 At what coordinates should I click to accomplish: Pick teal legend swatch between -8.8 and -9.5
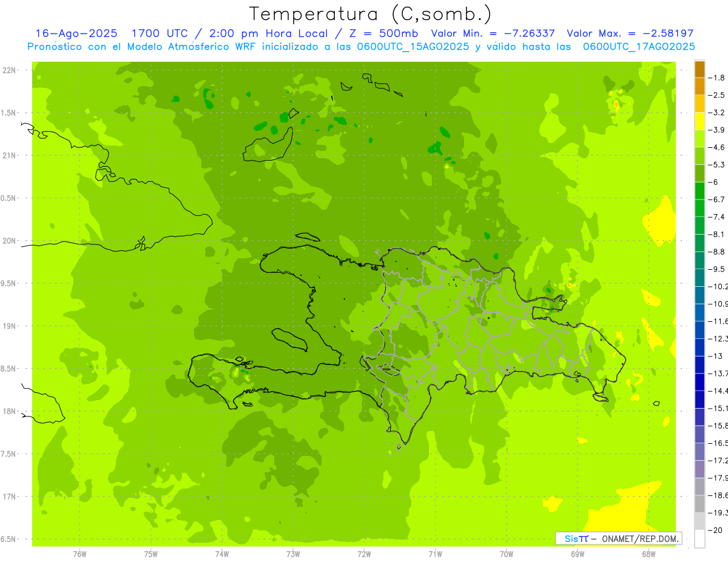[699, 260]
